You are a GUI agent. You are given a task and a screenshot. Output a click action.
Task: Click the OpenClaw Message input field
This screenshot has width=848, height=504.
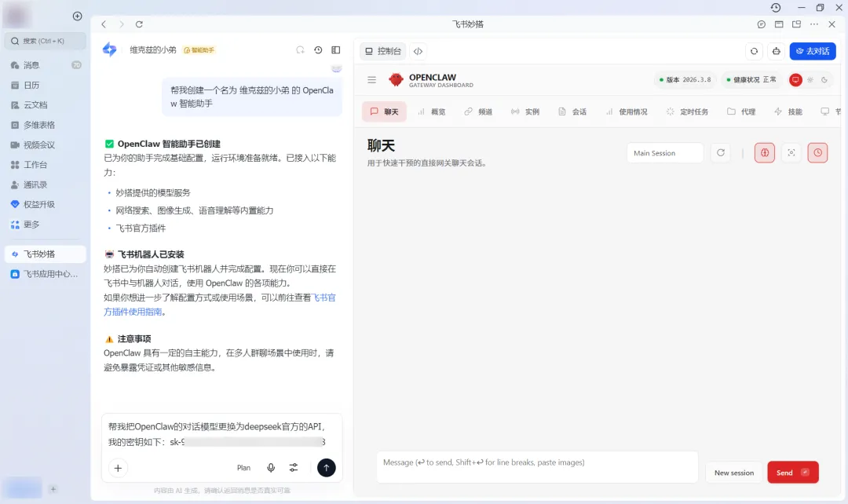coord(538,467)
